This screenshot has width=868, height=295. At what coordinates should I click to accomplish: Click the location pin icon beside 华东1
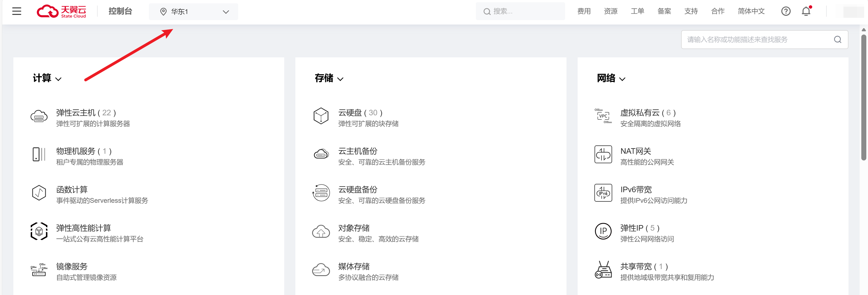(x=163, y=12)
